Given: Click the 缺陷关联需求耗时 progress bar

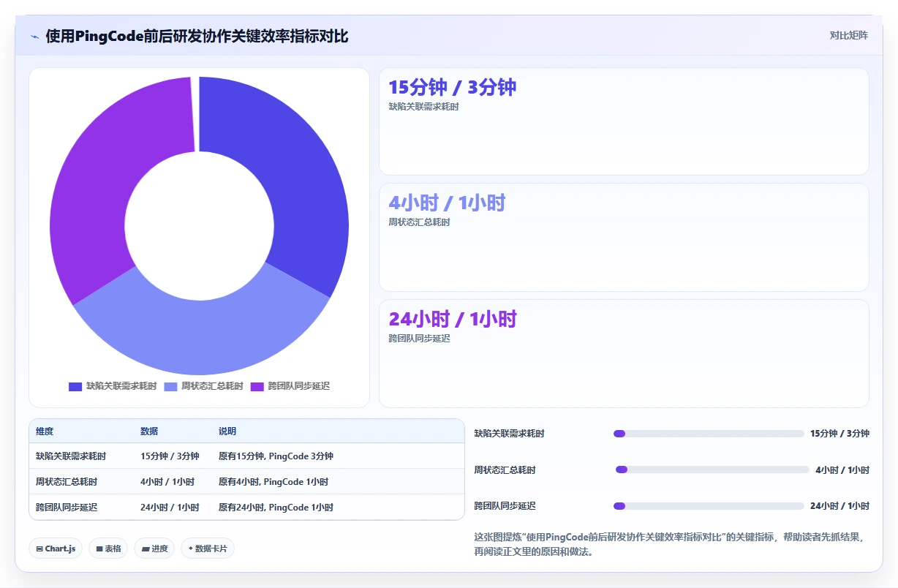Looking at the screenshot, I should 709,434.
